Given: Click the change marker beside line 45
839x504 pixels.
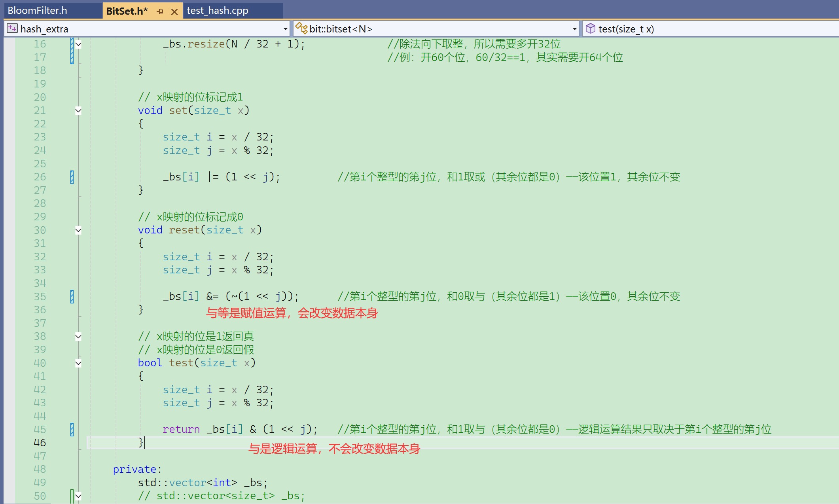Looking at the screenshot, I should pos(72,429).
